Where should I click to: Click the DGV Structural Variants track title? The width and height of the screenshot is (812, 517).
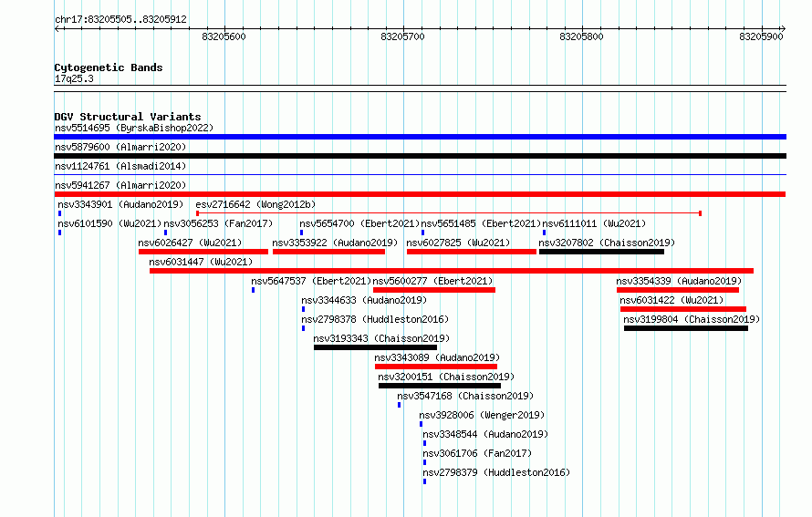(128, 117)
